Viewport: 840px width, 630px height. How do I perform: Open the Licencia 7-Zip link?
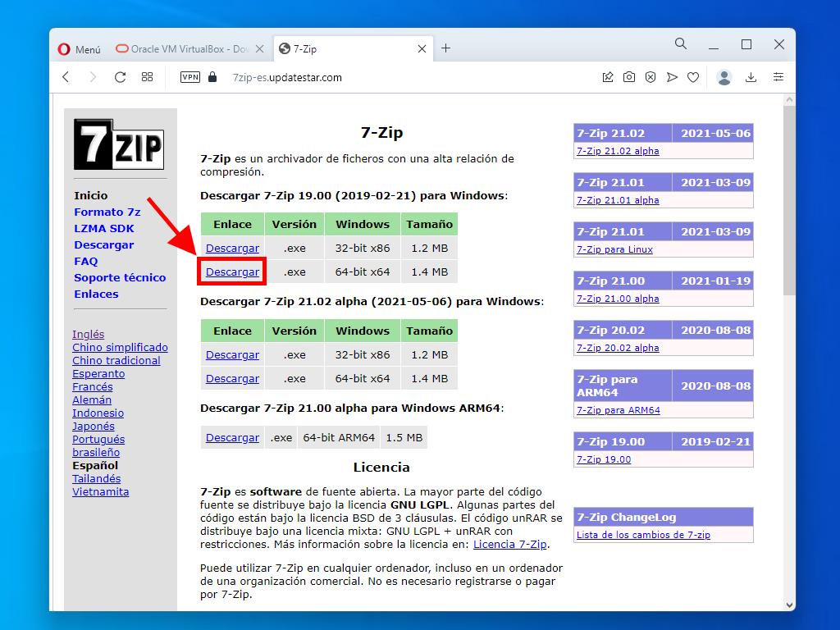tap(510, 545)
